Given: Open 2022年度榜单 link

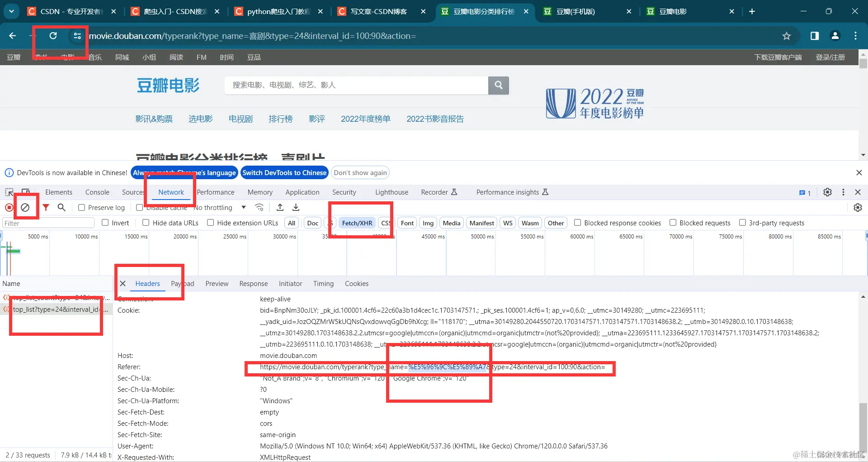Looking at the screenshot, I should 366,119.
